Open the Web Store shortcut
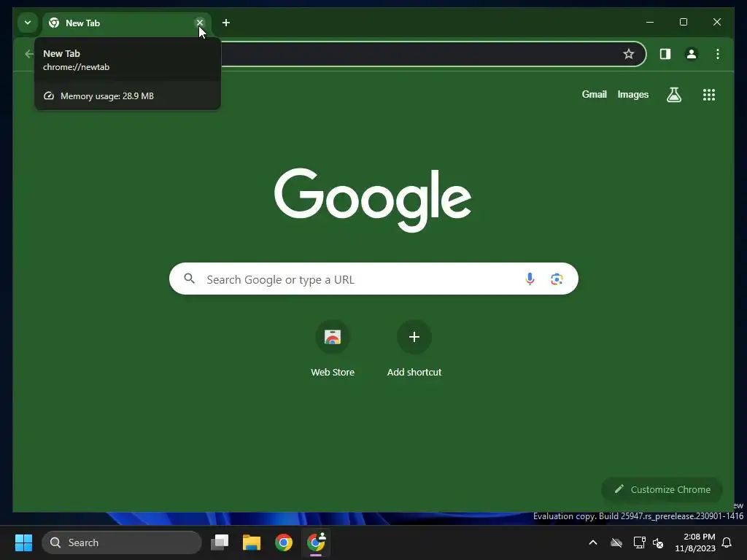The image size is (747, 560). pyautogui.click(x=333, y=348)
